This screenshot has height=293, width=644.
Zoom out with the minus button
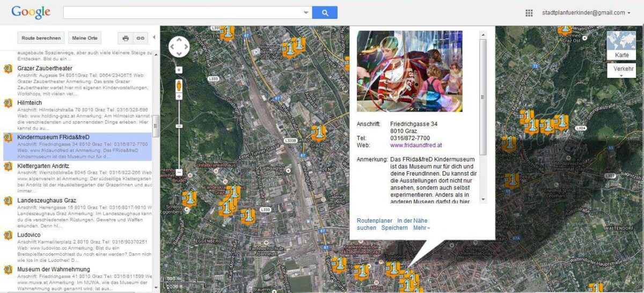tap(179, 172)
